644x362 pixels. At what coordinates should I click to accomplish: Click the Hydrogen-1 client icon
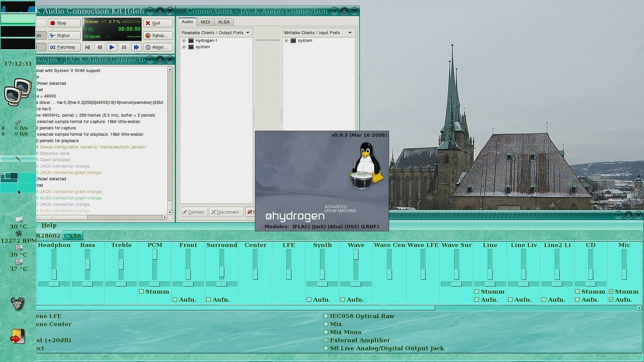(191, 41)
